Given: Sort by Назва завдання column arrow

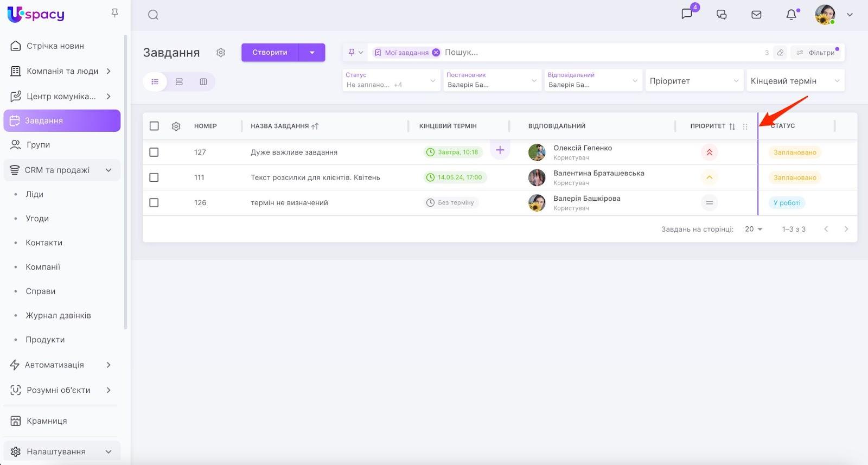Looking at the screenshot, I should pos(315,126).
